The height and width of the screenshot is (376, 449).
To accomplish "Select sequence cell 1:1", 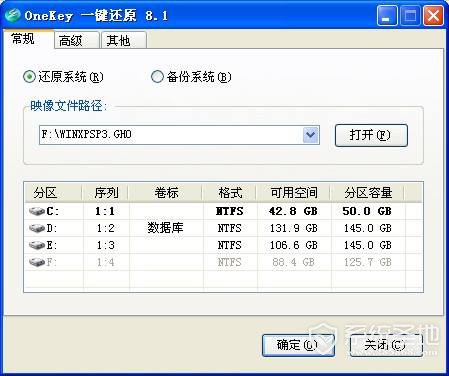I will tap(105, 211).
